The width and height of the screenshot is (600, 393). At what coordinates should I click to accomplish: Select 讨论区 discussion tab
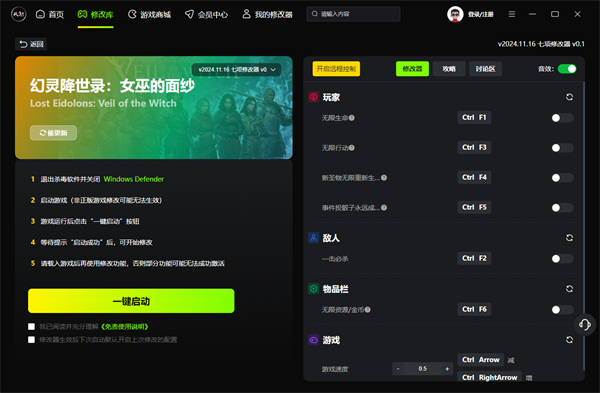point(485,69)
